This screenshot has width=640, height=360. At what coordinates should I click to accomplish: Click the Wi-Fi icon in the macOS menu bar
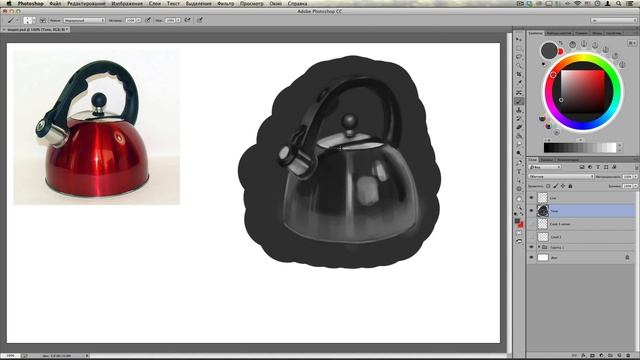[x=578, y=3]
